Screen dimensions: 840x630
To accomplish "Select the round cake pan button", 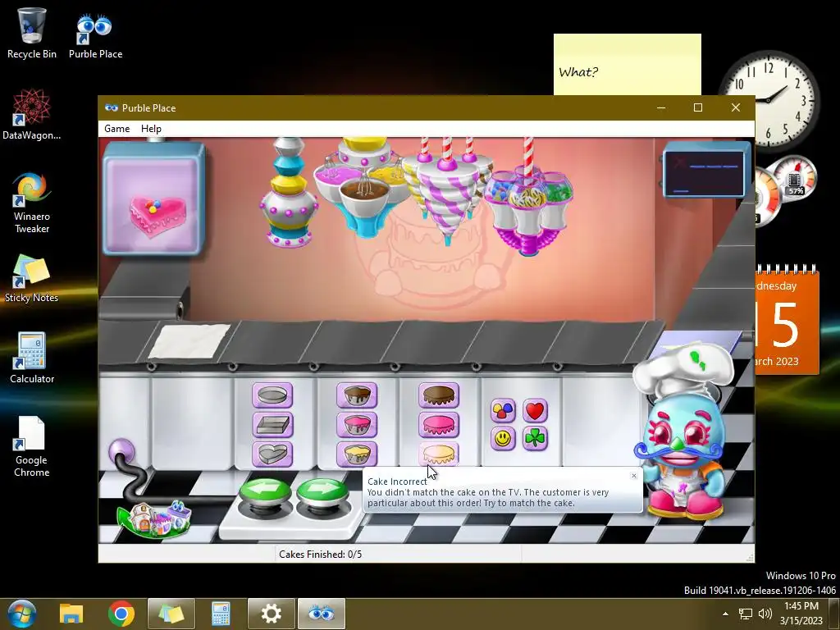I will click(x=272, y=395).
